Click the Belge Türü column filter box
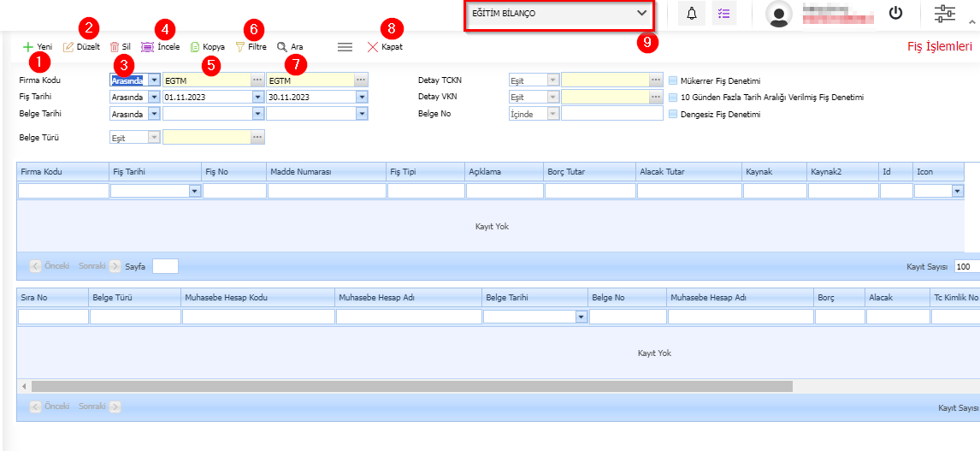 [x=136, y=317]
